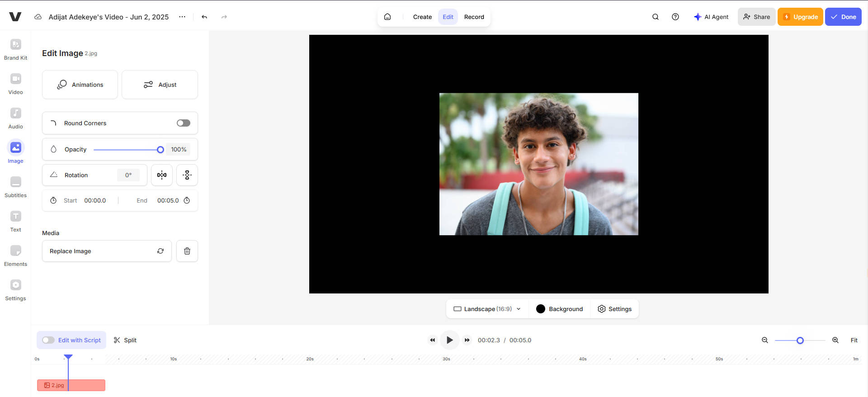868x397 pixels.
Task: Redo the last action
Action: point(224,17)
